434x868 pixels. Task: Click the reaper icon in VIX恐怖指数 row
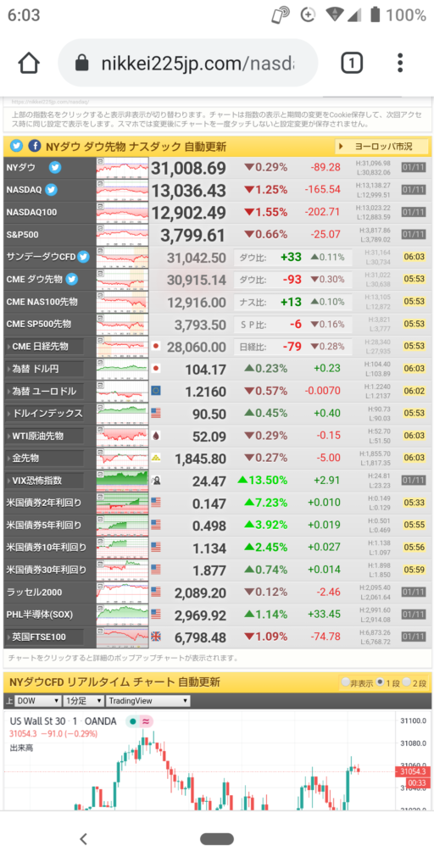point(156,481)
